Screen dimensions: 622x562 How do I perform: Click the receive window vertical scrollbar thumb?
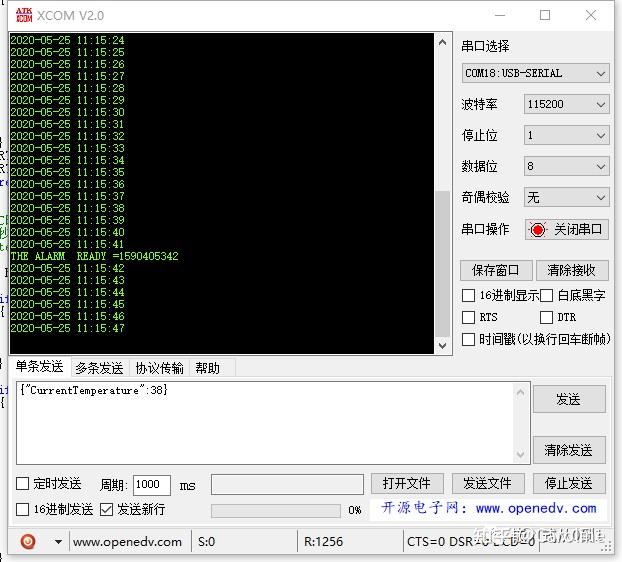click(443, 264)
